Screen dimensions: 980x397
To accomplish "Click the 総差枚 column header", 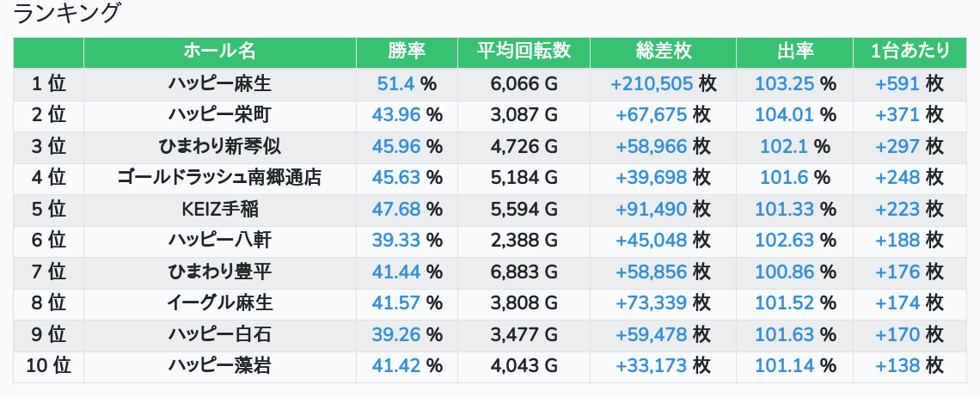I will pyautogui.click(x=663, y=52).
